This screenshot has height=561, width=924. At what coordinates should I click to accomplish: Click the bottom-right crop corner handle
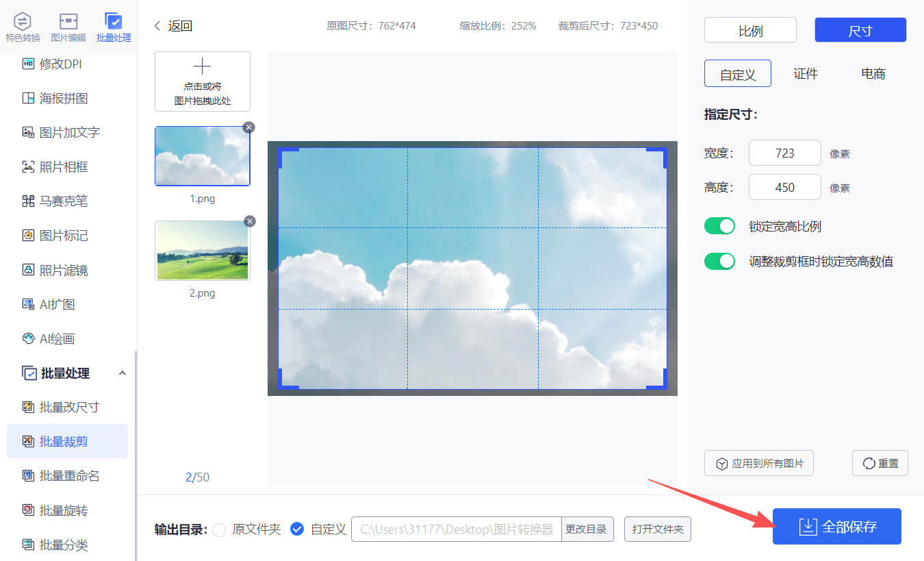657,379
